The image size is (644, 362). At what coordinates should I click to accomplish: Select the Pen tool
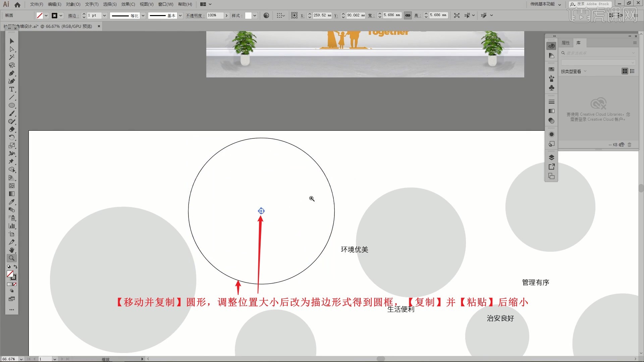point(12,73)
